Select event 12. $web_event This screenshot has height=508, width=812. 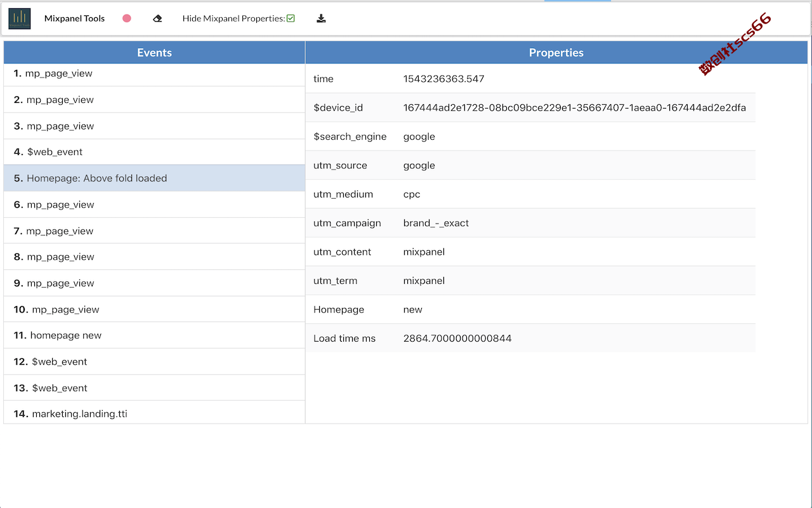coord(154,361)
